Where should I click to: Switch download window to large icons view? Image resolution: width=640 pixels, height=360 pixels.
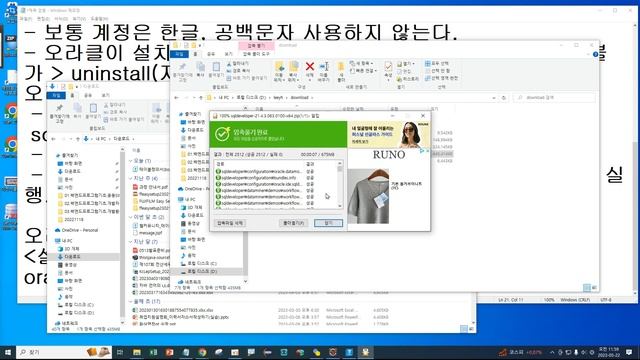coord(594,287)
